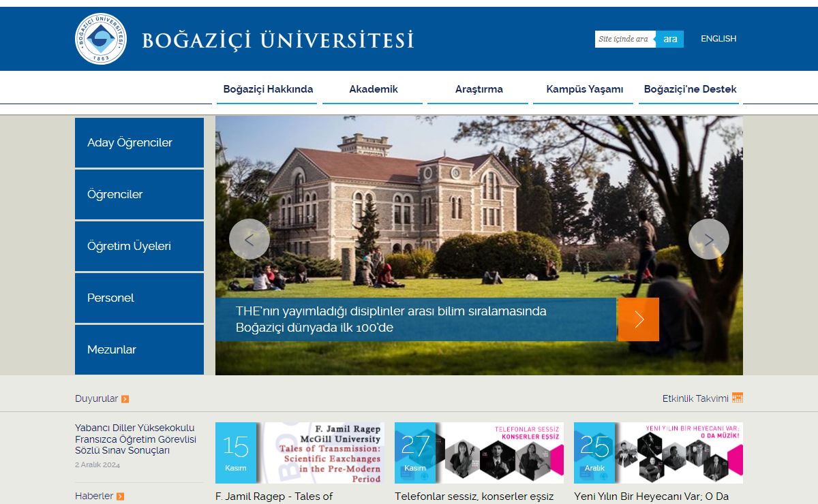
Task: Click the Boğaziçi Üniversitesi header title
Action: point(278,40)
